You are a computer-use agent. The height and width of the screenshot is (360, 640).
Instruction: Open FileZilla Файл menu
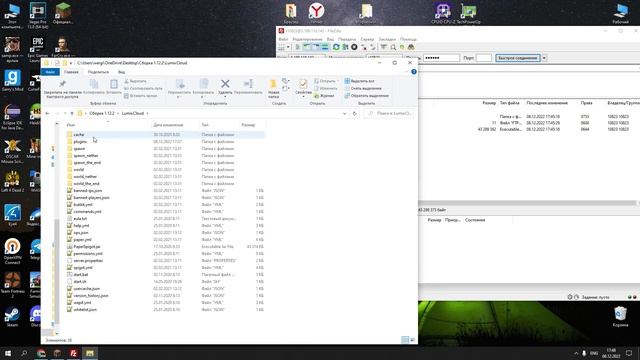click(x=283, y=39)
